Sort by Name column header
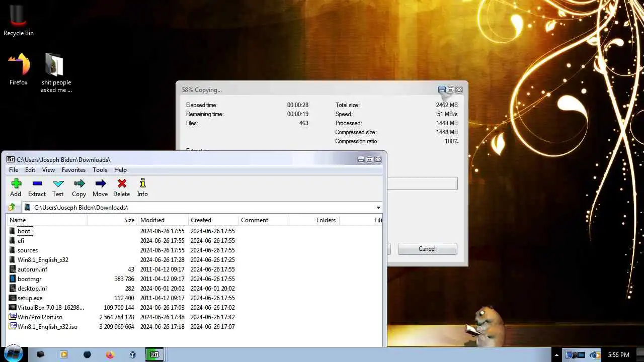Screen dimensions: 644x362 pos(47,220)
